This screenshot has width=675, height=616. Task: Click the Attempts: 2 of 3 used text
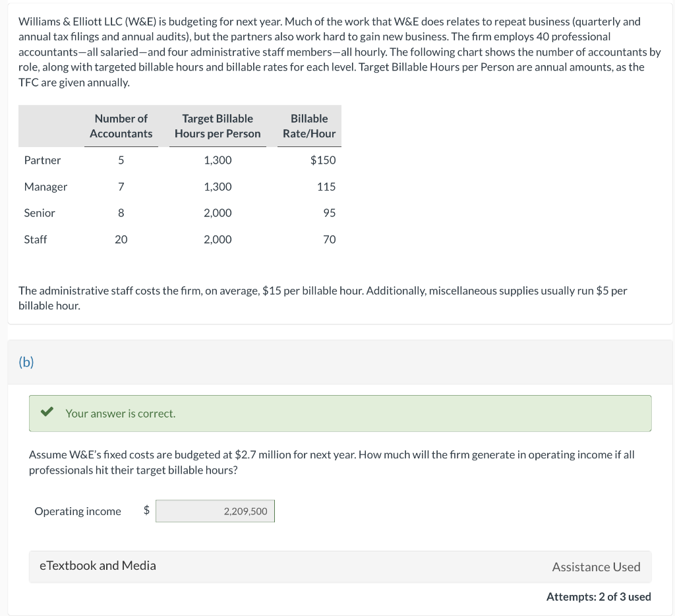pos(598,596)
